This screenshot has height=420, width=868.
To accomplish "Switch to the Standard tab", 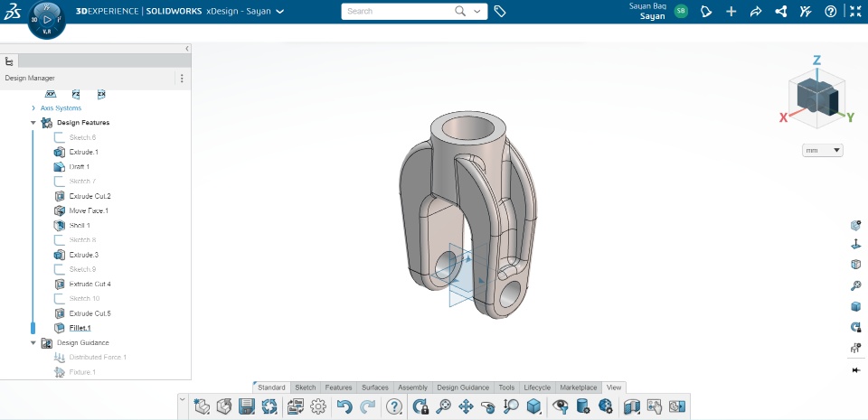I will (x=271, y=387).
